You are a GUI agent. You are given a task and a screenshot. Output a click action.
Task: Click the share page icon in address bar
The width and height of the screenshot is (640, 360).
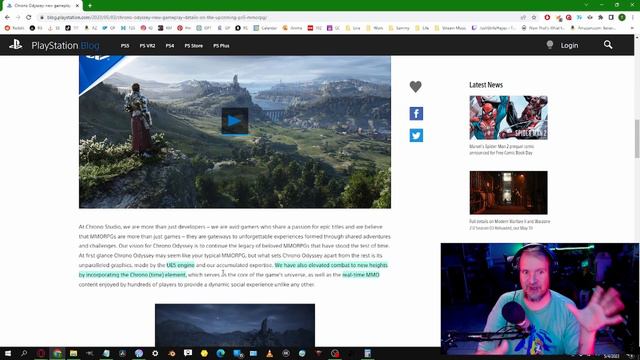tap(523, 18)
